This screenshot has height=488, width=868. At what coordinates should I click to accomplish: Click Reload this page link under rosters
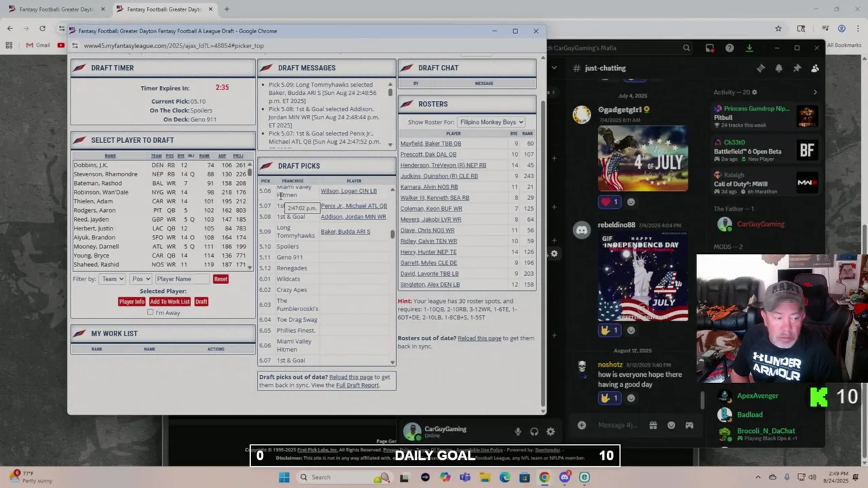pyautogui.click(x=479, y=338)
